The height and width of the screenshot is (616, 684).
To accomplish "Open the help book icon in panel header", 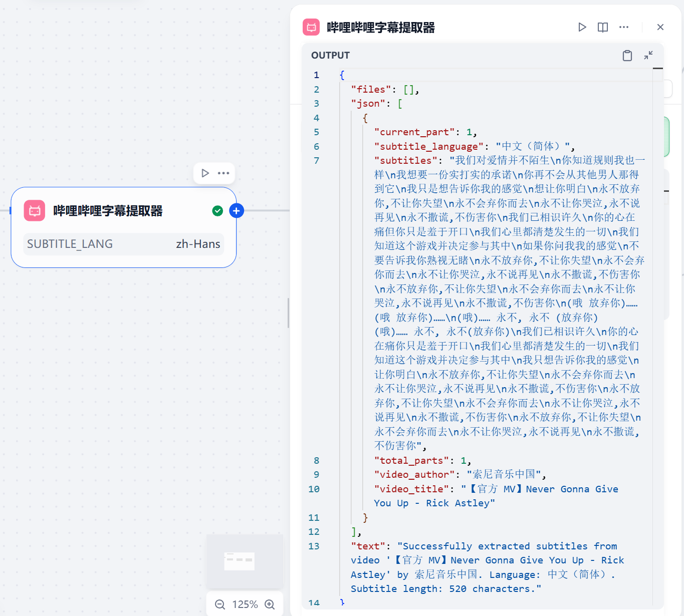I will tap(603, 27).
